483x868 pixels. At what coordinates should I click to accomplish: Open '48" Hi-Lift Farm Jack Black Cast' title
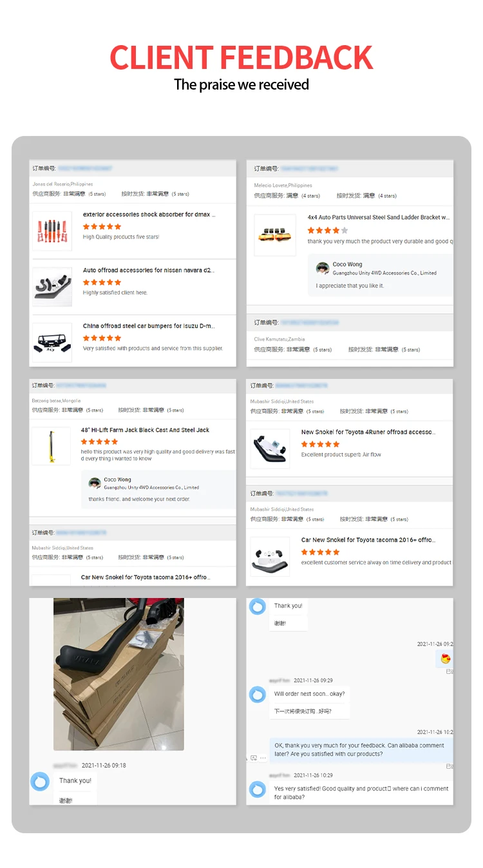point(145,430)
